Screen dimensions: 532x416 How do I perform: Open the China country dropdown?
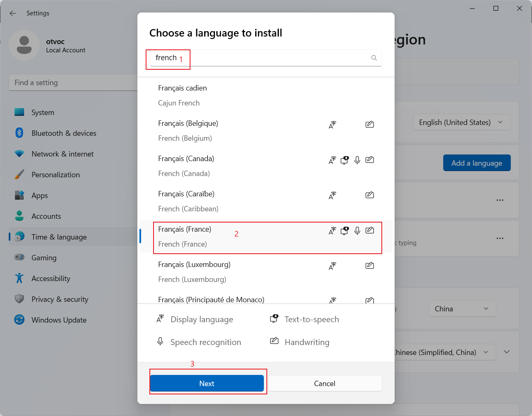coord(462,308)
